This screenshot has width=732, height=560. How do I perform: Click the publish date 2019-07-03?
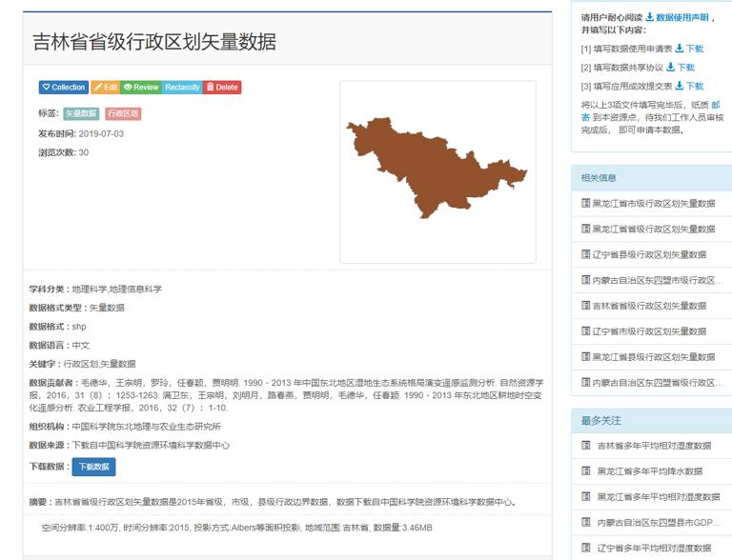tap(101, 134)
